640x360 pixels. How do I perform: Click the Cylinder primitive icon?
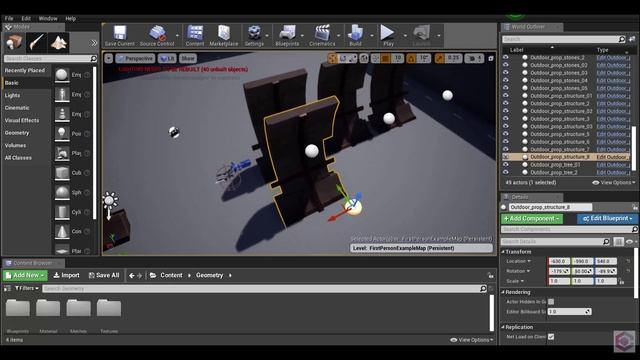(x=62, y=212)
